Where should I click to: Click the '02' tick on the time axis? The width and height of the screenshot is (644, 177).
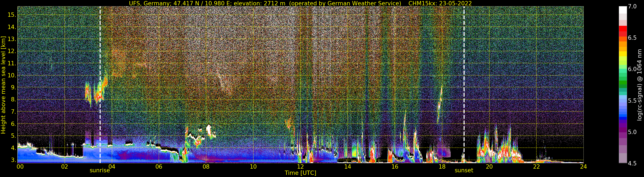click(x=65, y=166)
